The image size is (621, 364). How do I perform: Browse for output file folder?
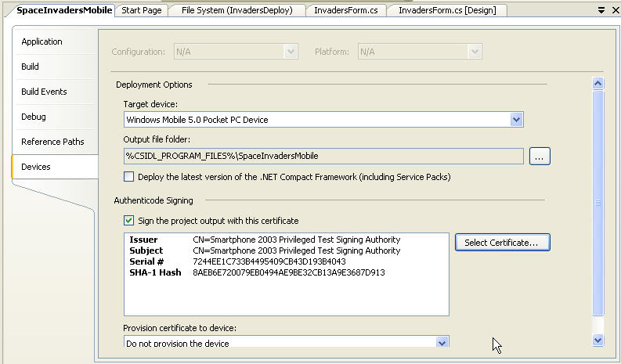tap(540, 156)
